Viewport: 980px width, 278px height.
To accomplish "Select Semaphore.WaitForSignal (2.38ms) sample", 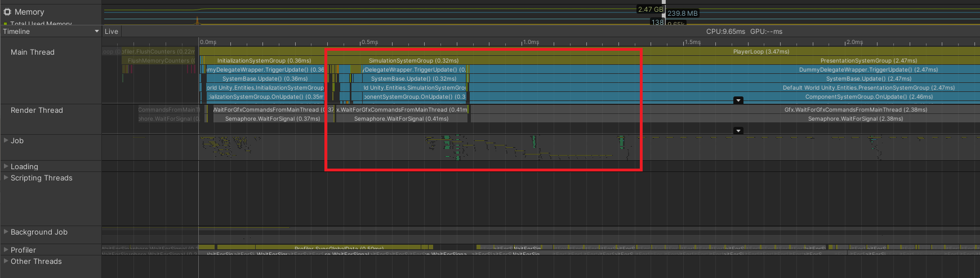I will pyautogui.click(x=856, y=118).
